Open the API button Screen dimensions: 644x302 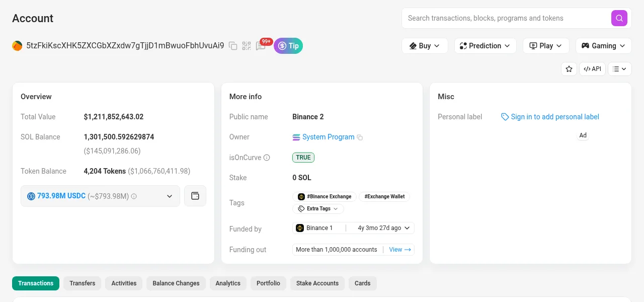[x=592, y=69]
